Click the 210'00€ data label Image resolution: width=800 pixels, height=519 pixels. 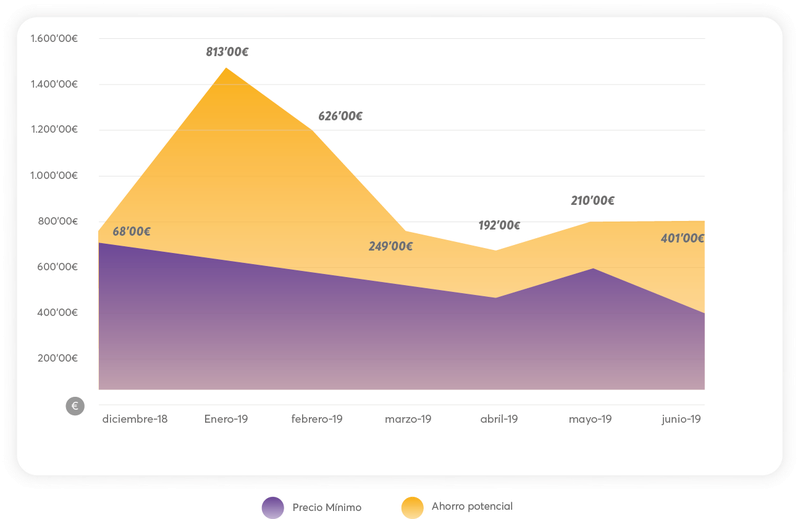click(592, 200)
